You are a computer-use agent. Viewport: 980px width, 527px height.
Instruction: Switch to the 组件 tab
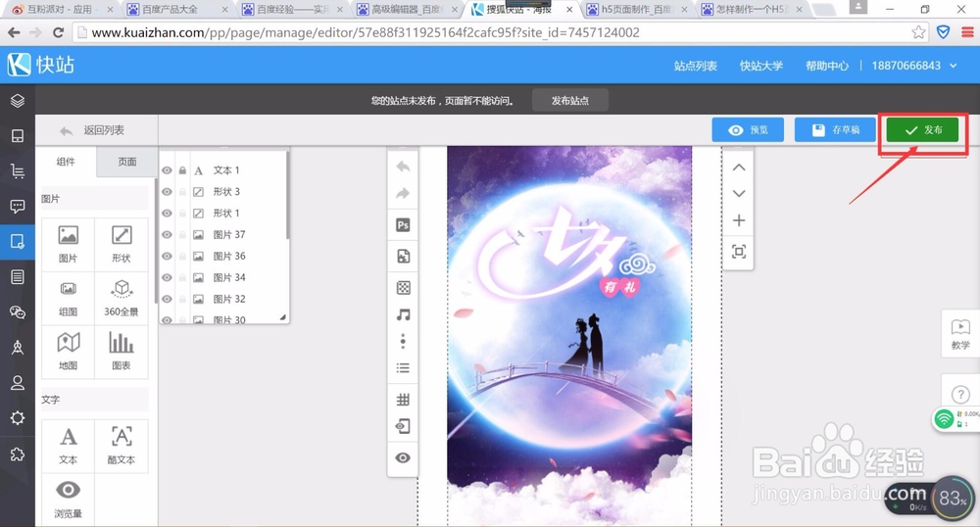coord(66,162)
